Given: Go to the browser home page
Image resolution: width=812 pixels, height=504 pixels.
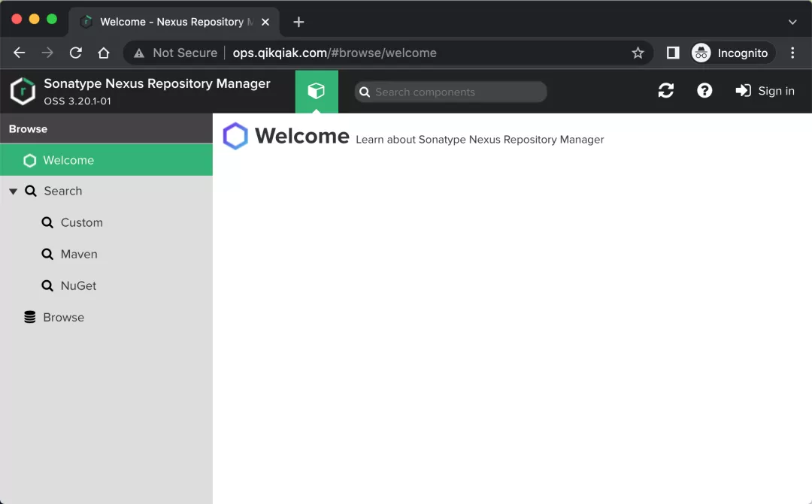Looking at the screenshot, I should click(x=104, y=53).
